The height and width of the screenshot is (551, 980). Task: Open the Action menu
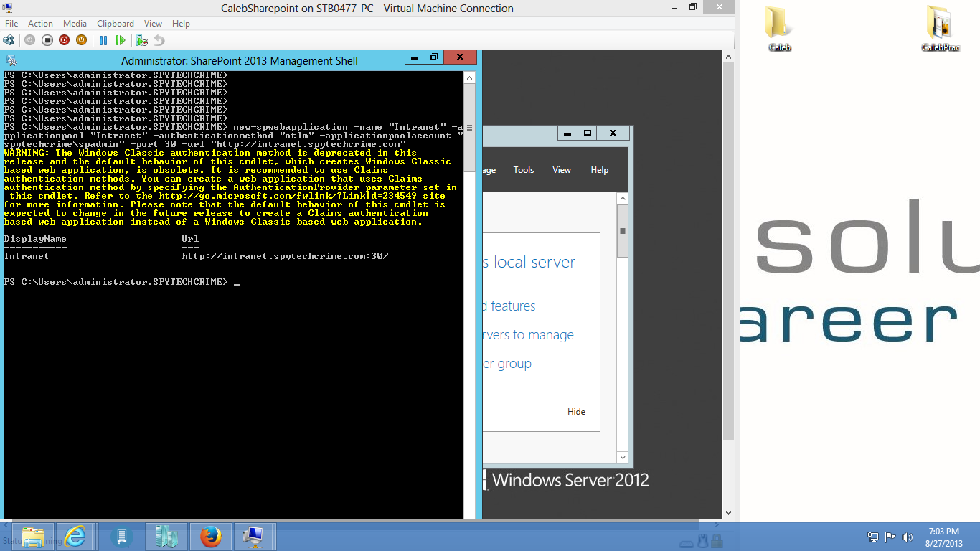[x=41, y=24]
